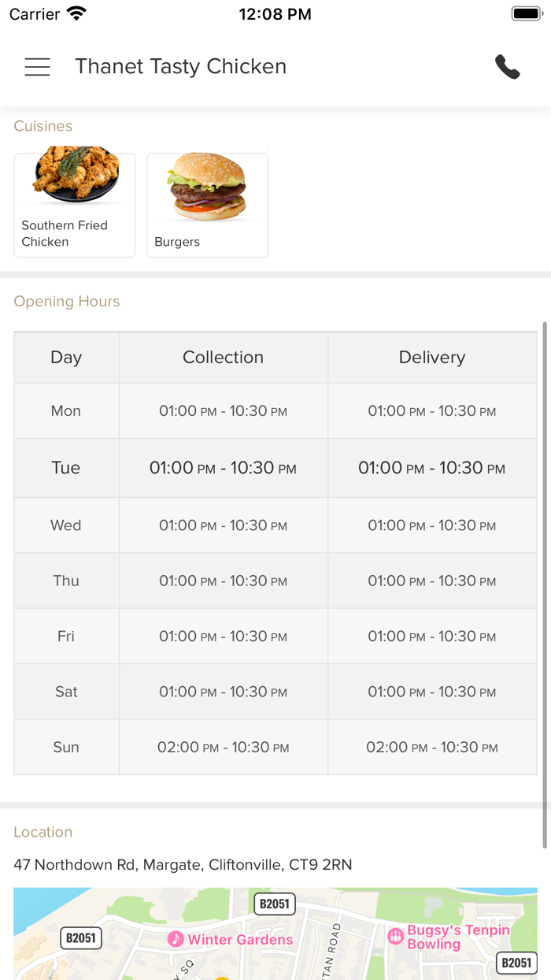Tap the phone call icon
This screenshot has height=980, width=551.
coord(507,67)
